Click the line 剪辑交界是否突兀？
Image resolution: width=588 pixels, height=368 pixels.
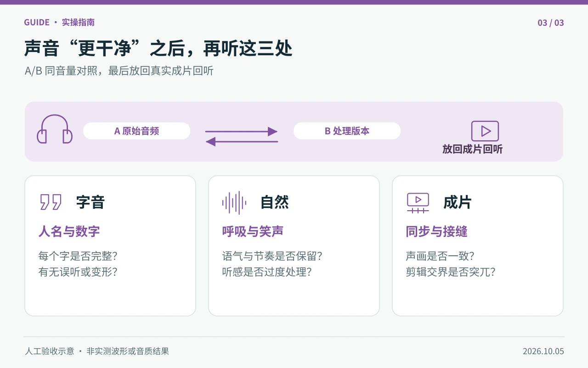tap(451, 272)
